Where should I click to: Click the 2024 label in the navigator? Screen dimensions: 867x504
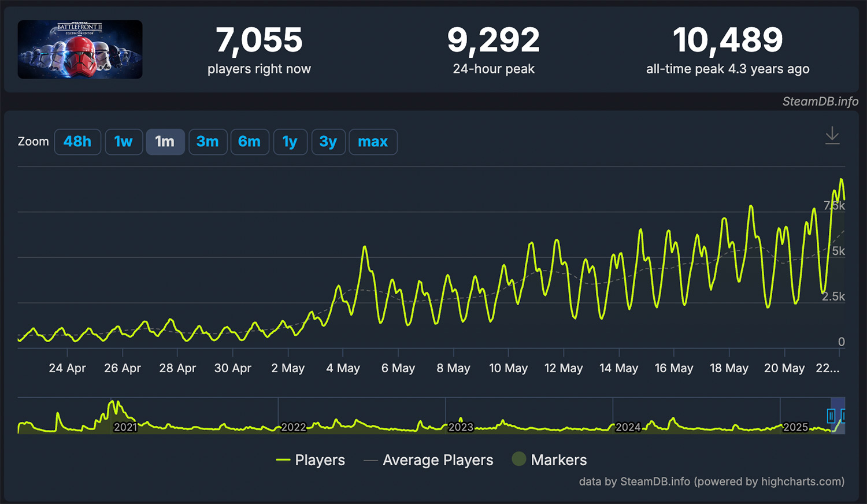click(x=628, y=427)
